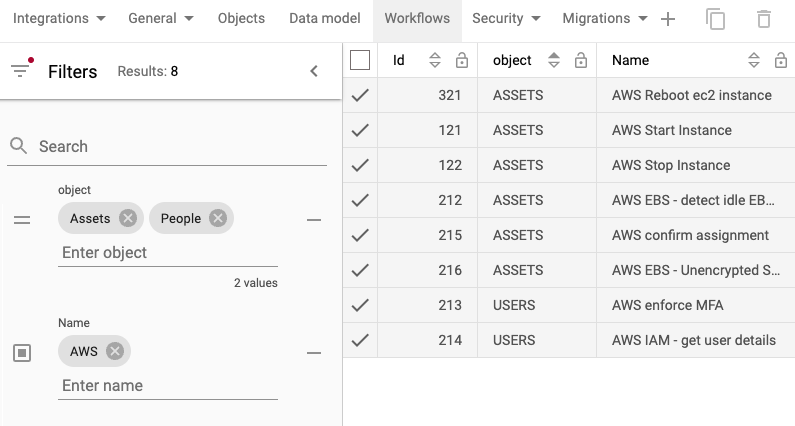Click the Assets chip label
Viewport: 795px width, 426px height.
(90, 219)
